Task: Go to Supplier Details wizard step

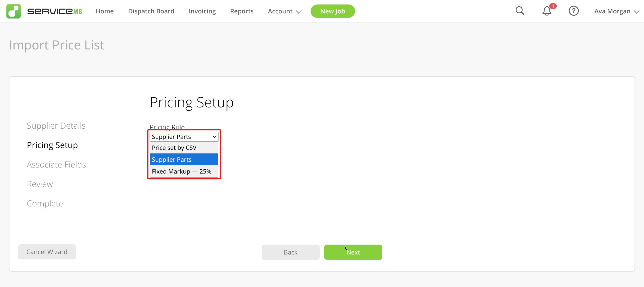Action: tap(56, 125)
